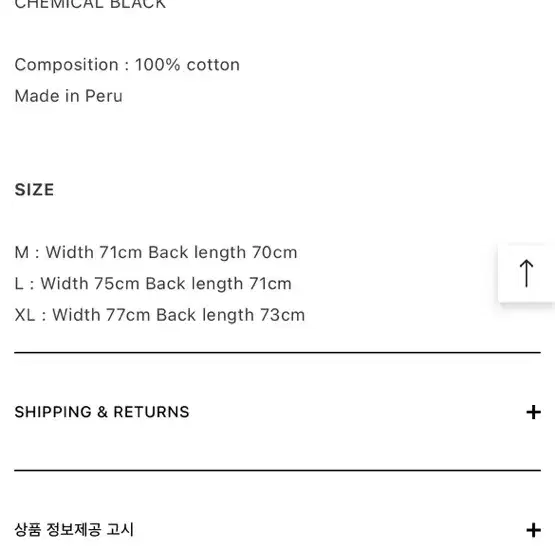Image resolution: width=555 pixels, height=555 pixels.
Task: Click the M size measurement line
Action: (156, 252)
